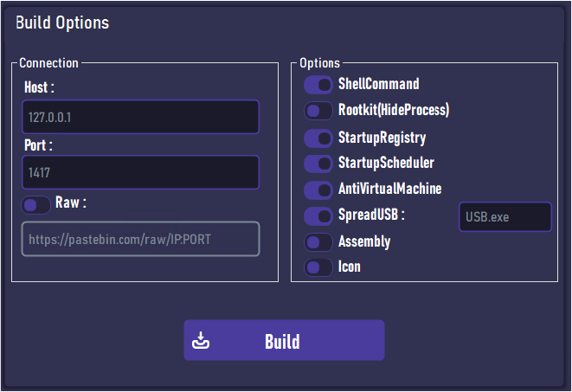Toggle the Assembly switch
Screen dimensions: 572x392
(x=318, y=242)
